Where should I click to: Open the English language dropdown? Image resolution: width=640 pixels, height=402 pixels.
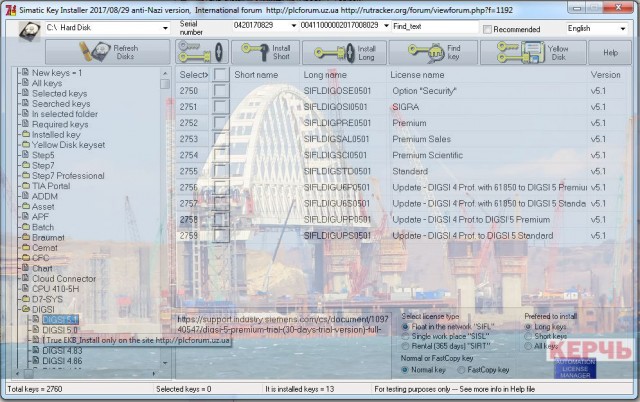(622, 29)
